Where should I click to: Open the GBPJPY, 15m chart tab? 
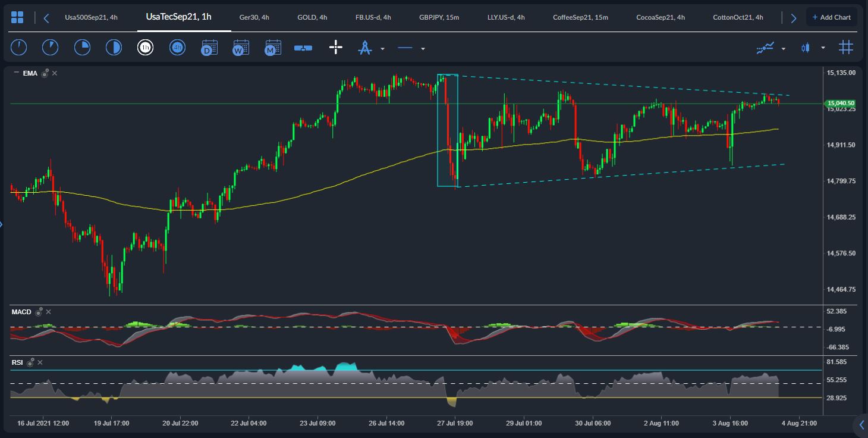pyautogui.click(x=439, y=17)
